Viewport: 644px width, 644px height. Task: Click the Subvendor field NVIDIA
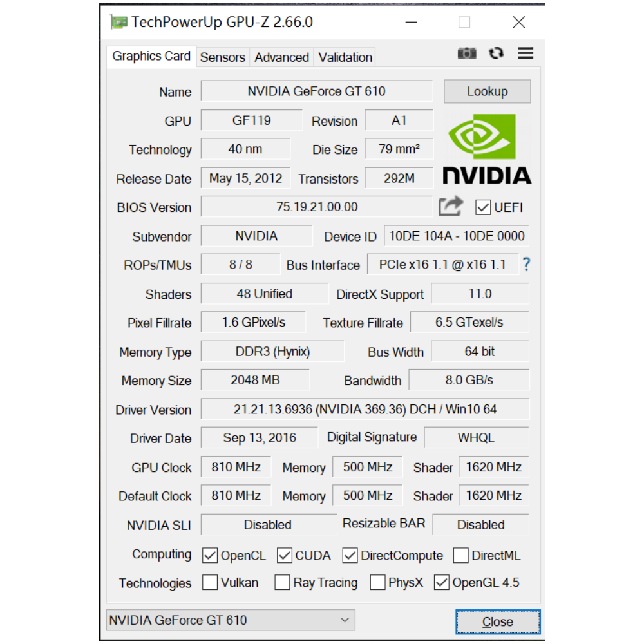[256, 236]
